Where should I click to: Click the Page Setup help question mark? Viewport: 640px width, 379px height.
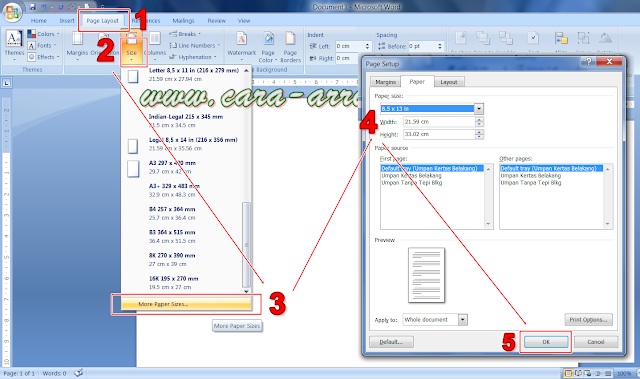tap(588, 62)
